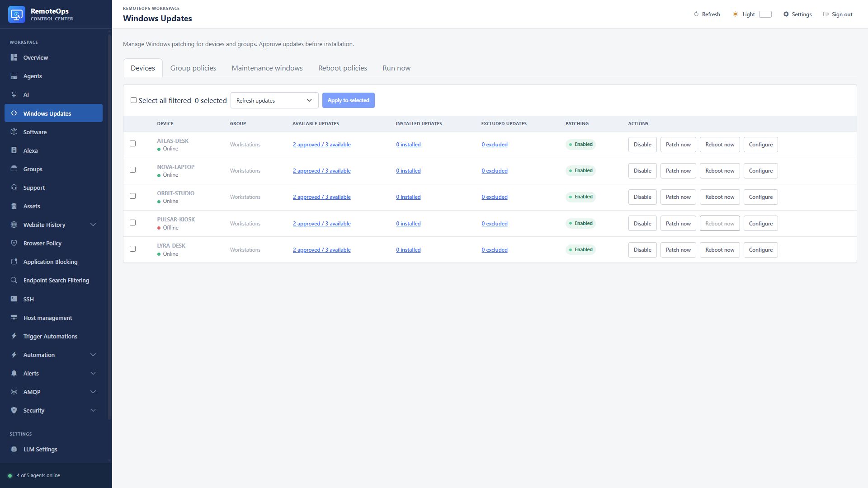
Task: Click the Software box icon
Action: (x=14, y=132)
